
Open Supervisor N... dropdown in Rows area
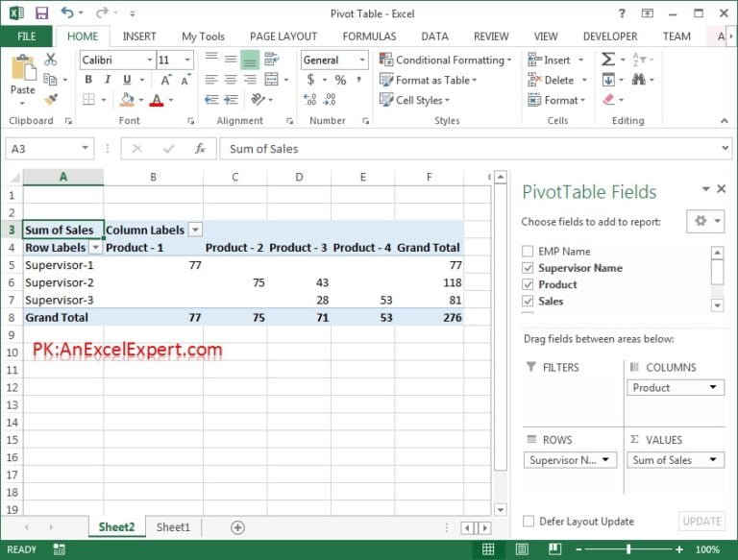[x=605, y=460]
